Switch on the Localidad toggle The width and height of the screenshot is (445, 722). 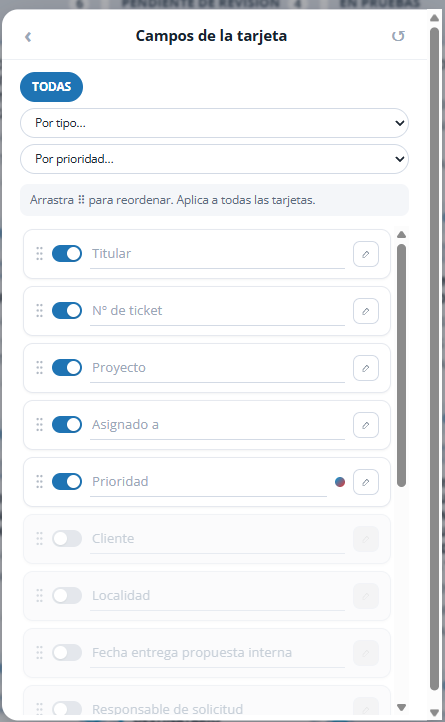click(67, 596)
